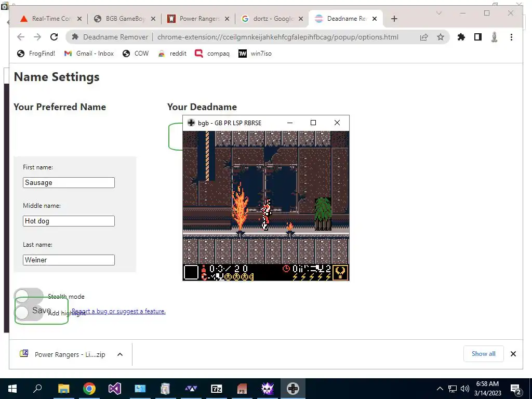Open Chrome from the taskbar
This screenshot has height=399, width=532.
pos(89,389)
